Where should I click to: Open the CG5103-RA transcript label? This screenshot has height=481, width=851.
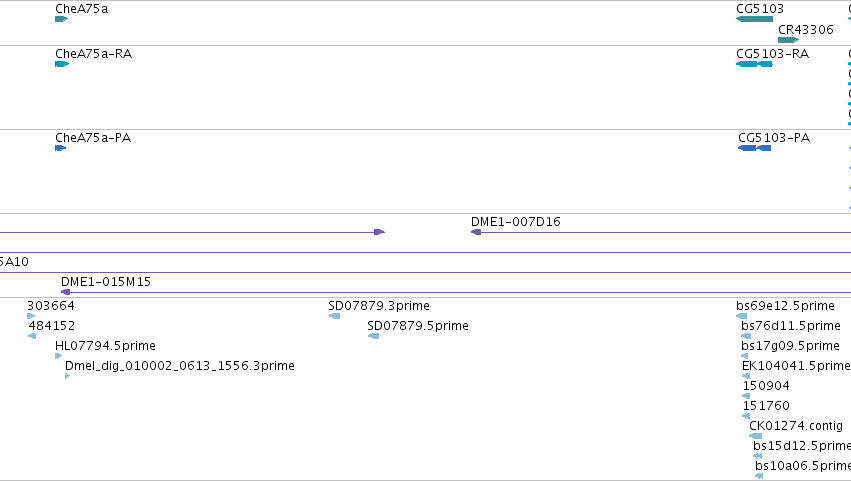click(x=772, y=54)
